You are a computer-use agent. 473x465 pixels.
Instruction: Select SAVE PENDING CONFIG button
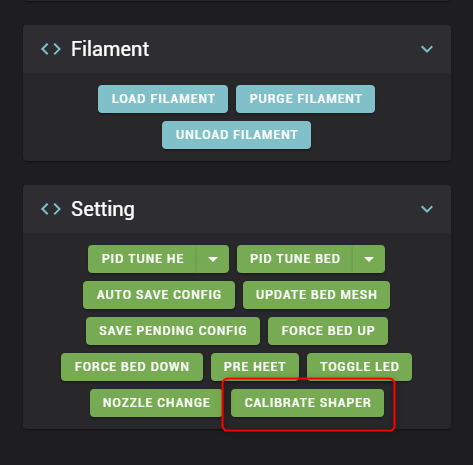(173, 331)
